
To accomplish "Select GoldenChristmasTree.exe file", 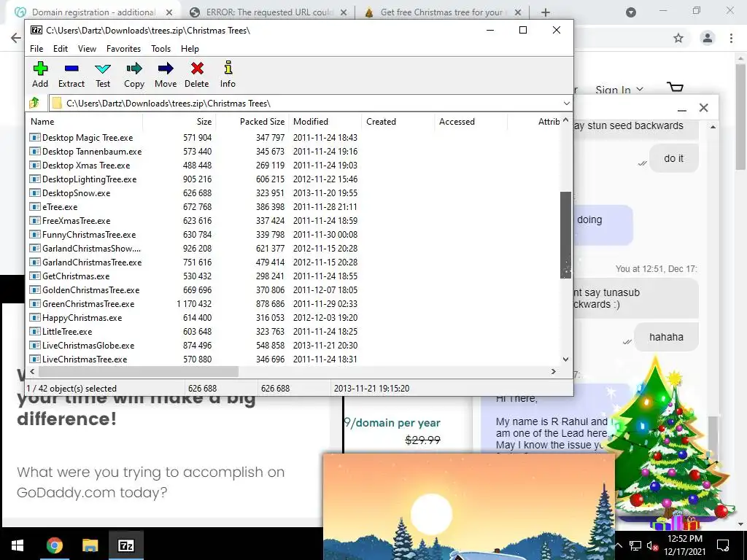I will 91,289.
